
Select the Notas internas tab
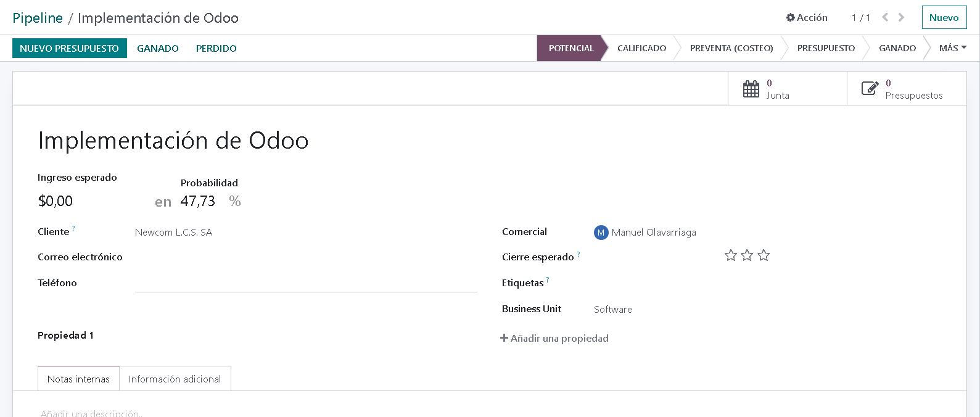point(78,379)
